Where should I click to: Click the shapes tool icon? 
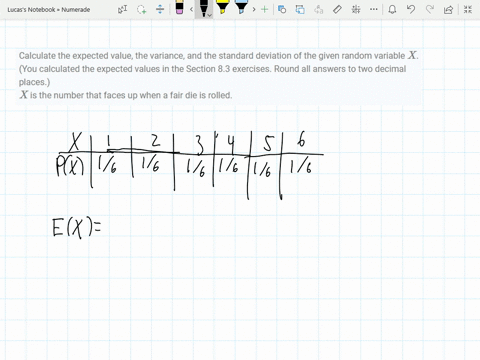point(282,9)
